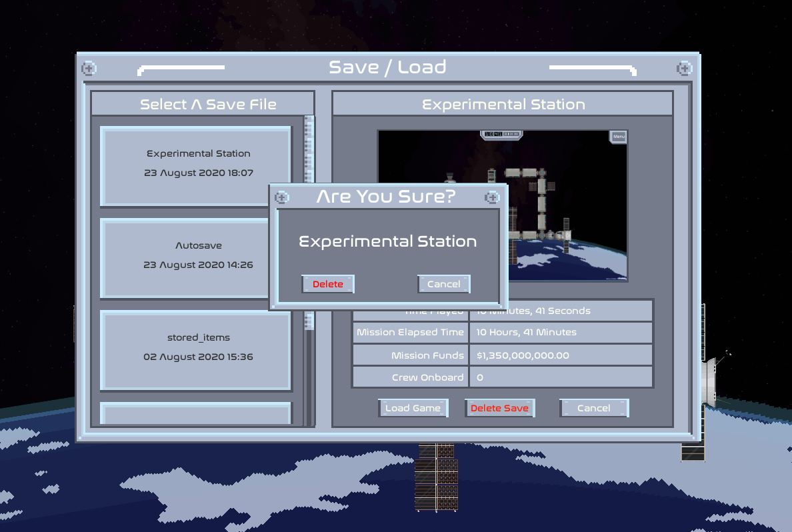Click left corner icon of Are You Sure dialog
The width and height of the screenshot is (792, 532).
[282, 197]
